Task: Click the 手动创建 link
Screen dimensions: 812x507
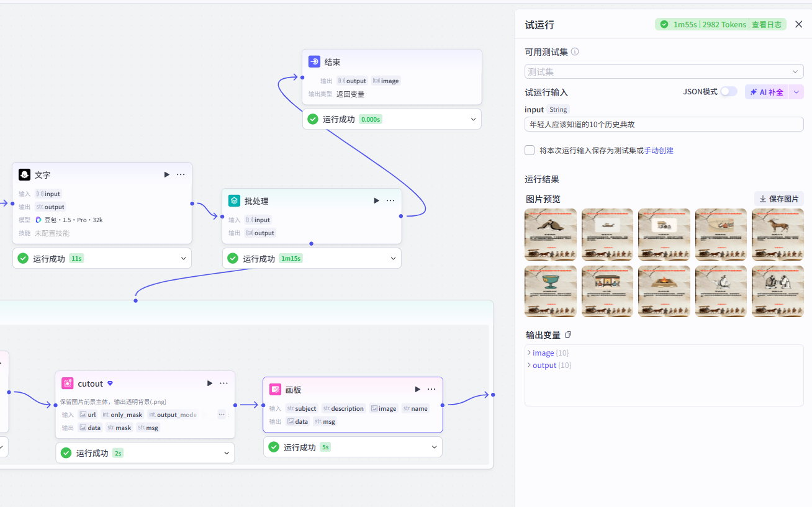Action: (659, 150)
